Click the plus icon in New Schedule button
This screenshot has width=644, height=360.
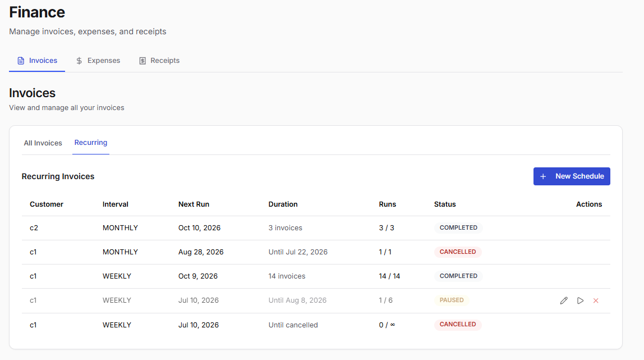point(543,176)
